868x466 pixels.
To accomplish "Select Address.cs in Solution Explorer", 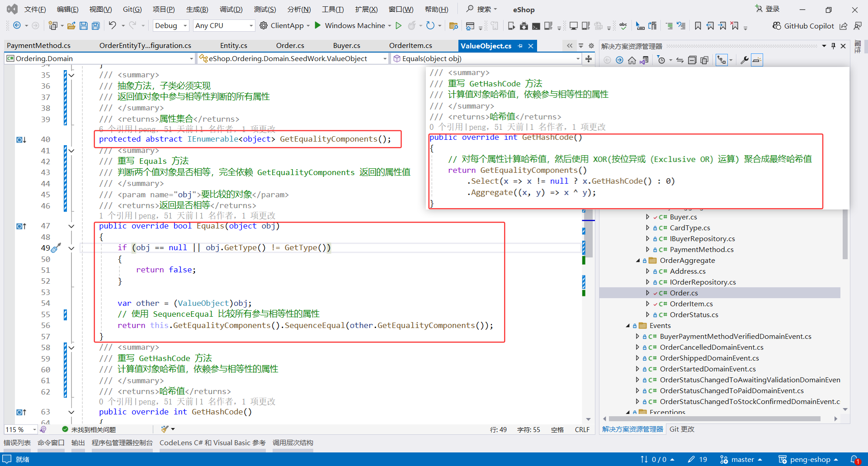I will pyautogui.click(x=688, y=271).
